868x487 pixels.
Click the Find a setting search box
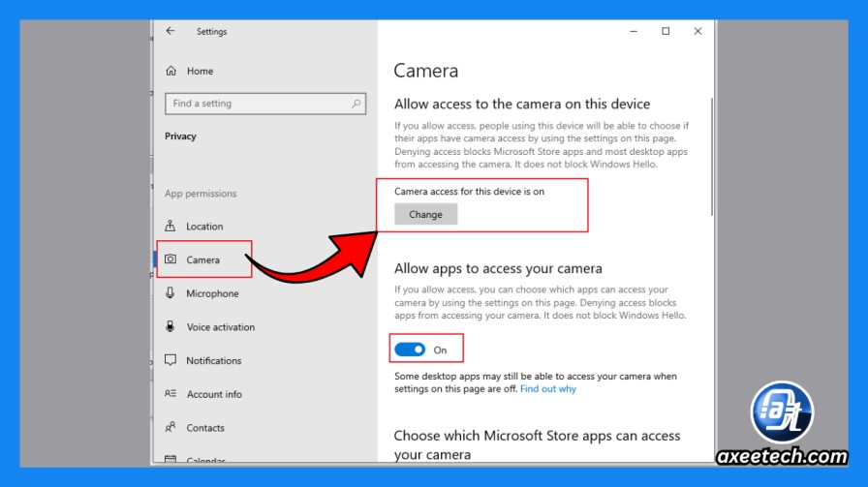[265, 104]
